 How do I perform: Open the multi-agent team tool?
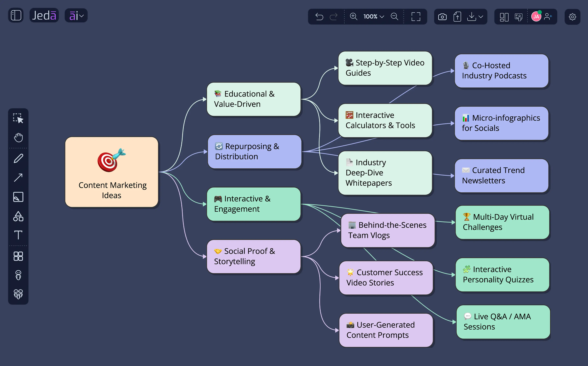point(18,294)
